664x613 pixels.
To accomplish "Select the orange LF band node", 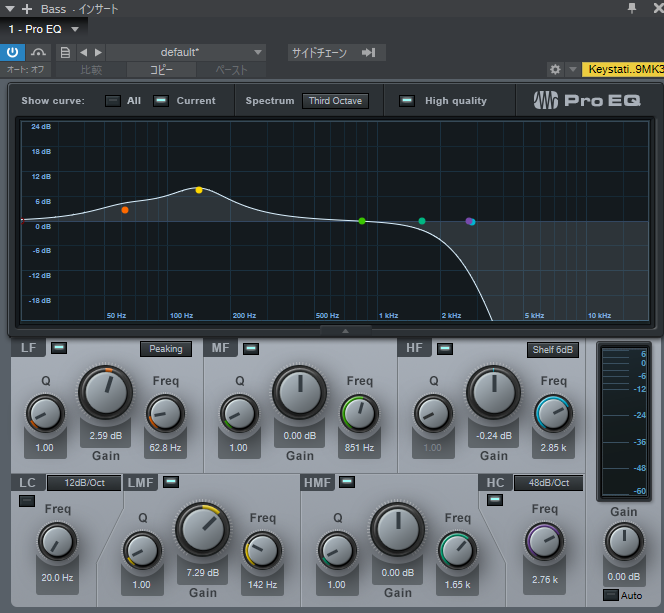I will click(x=124, y=210).
